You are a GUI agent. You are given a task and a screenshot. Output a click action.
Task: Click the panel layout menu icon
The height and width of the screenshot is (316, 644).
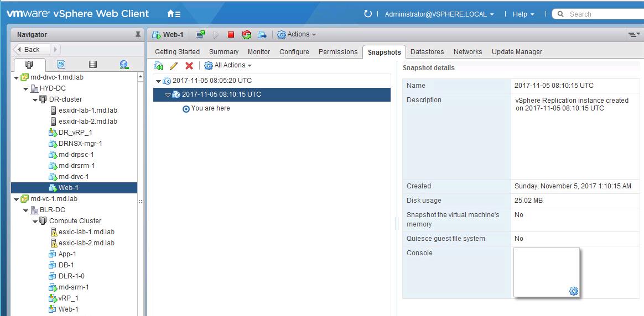(x=634, y=35)
